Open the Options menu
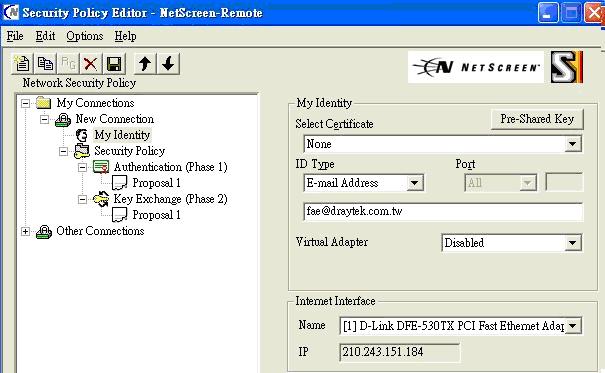The width and height of the screenshot is (605, 373). pos(84,36)
